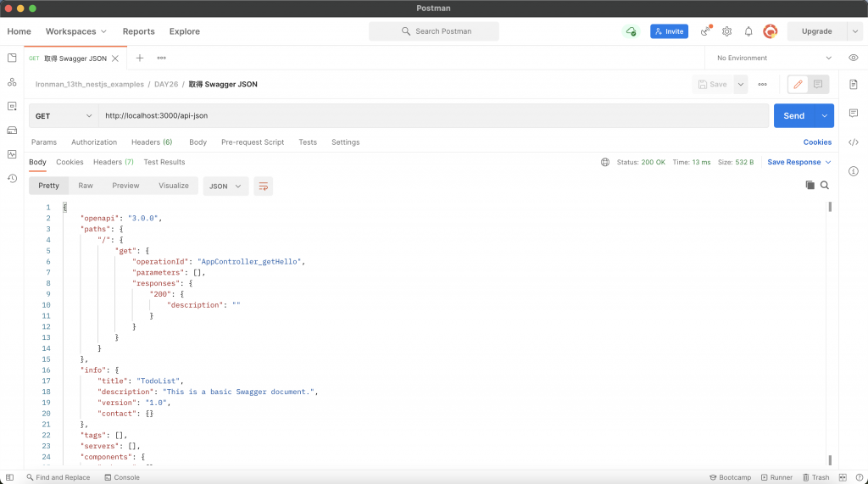Screen dimensions: 868x484
Task: Click the request URL input field
Action: (x=433, y=116)
